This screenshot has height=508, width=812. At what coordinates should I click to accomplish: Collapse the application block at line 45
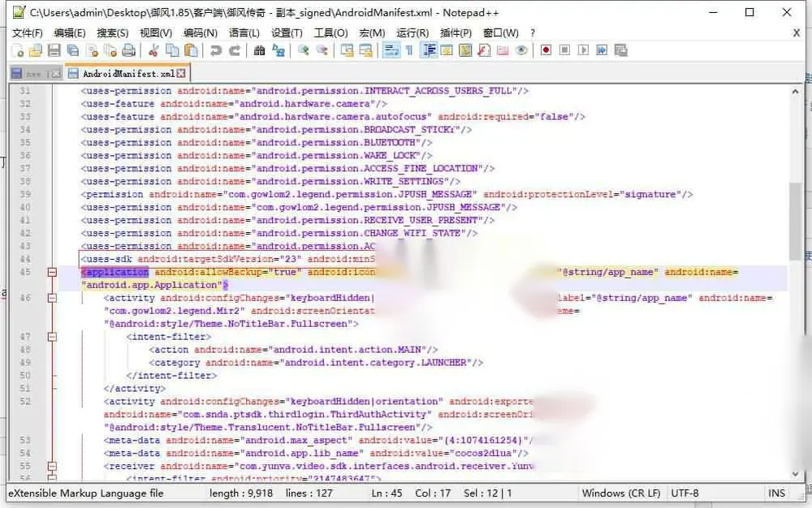(x=52, y=272)
